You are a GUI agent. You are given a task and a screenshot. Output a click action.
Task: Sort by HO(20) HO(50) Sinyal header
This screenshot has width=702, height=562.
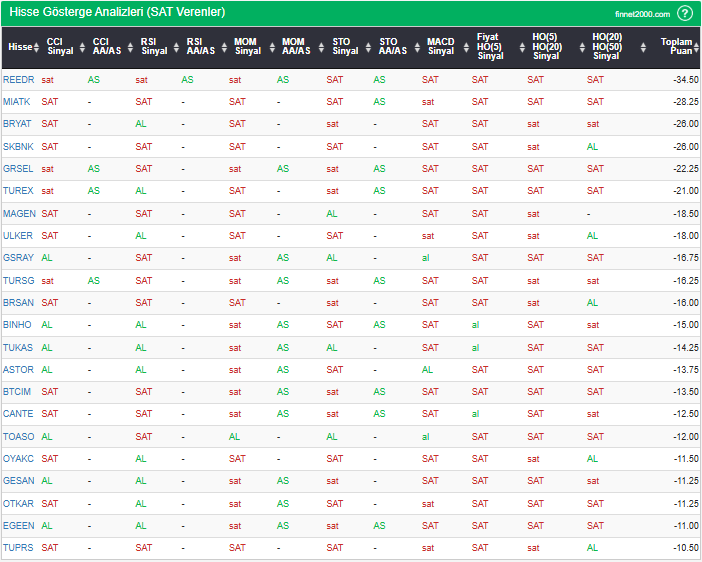tap(605, 46)
